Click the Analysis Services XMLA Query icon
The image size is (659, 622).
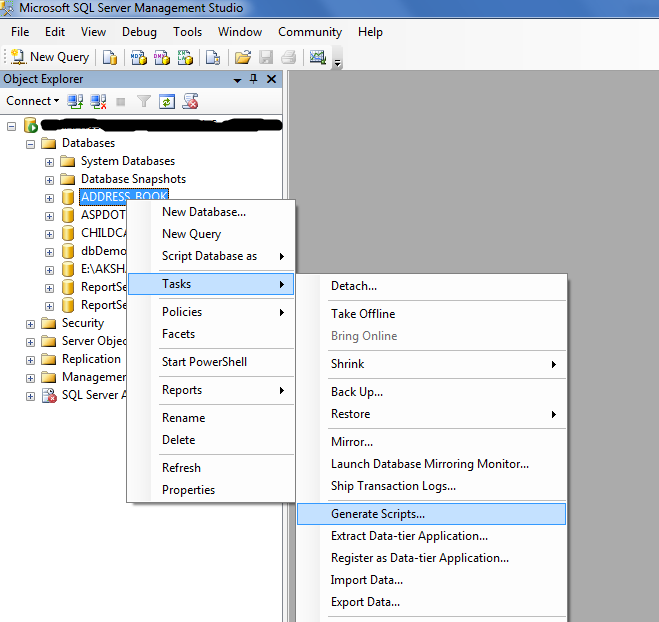[185, 58]
